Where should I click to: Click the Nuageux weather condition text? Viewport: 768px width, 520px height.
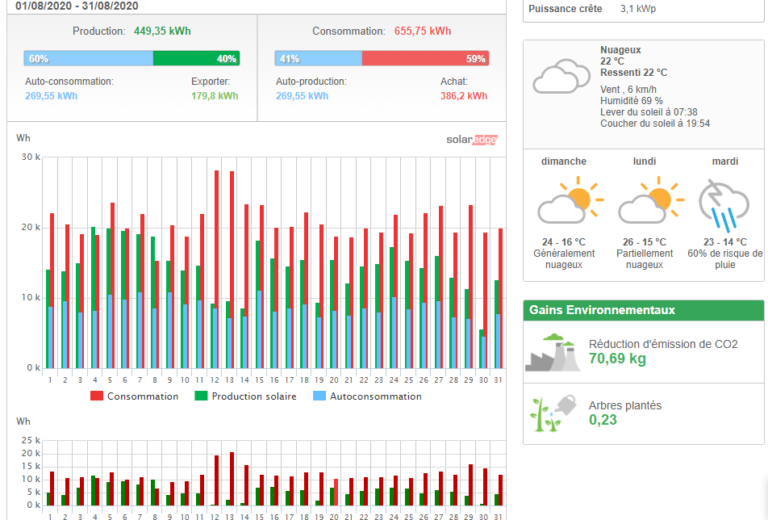621,50
